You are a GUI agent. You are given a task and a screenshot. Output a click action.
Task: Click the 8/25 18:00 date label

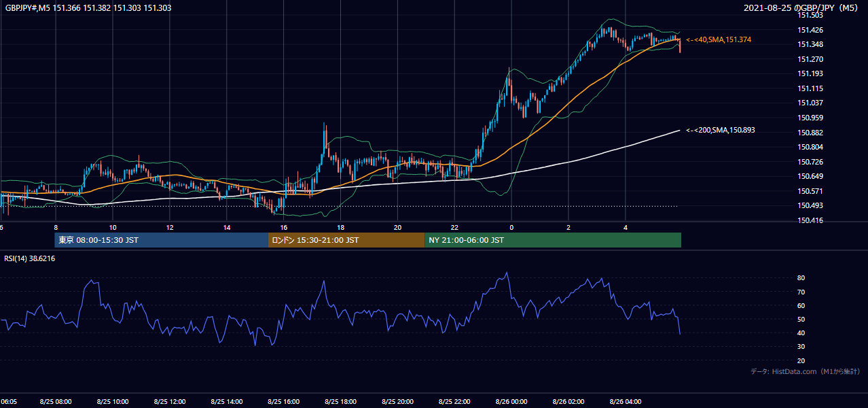coord(340,402)
